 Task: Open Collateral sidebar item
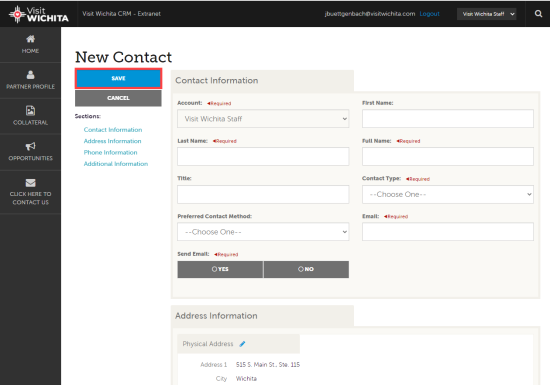coord(31,116)
